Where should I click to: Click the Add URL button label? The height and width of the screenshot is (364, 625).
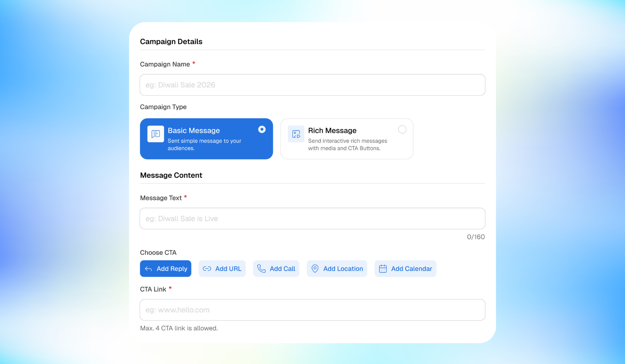tap(228, 269)
